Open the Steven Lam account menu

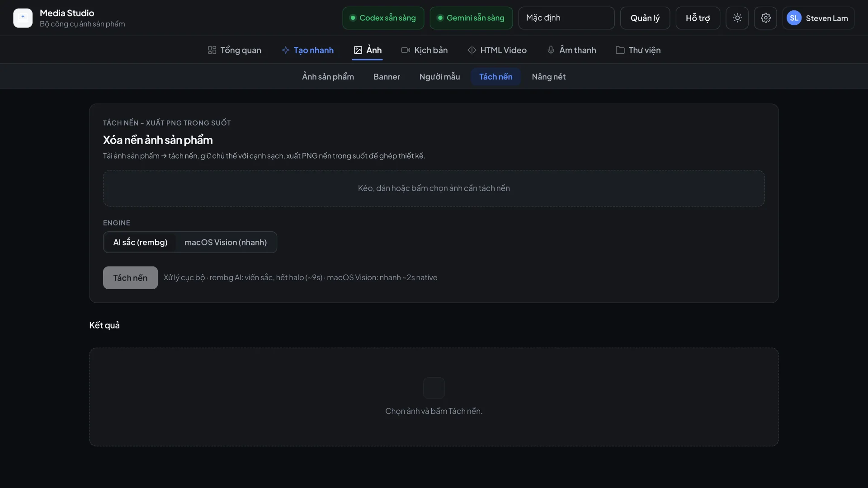(x=818, y=18)
